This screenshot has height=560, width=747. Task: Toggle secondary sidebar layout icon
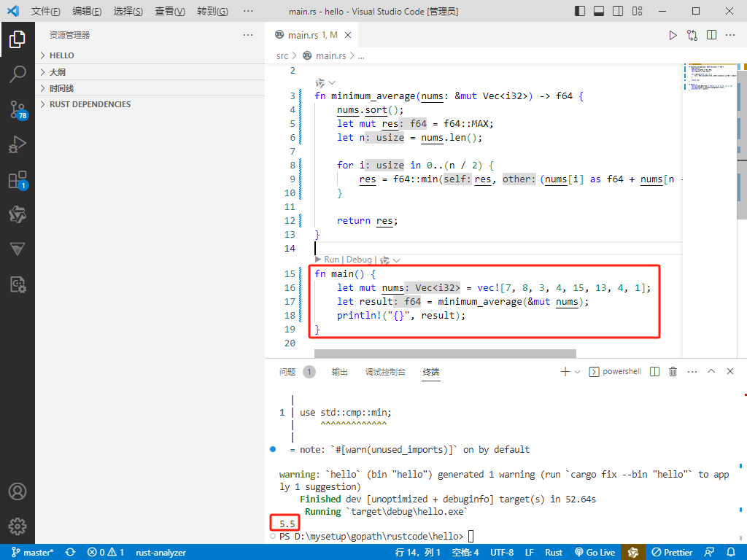[x=618, y=11]
